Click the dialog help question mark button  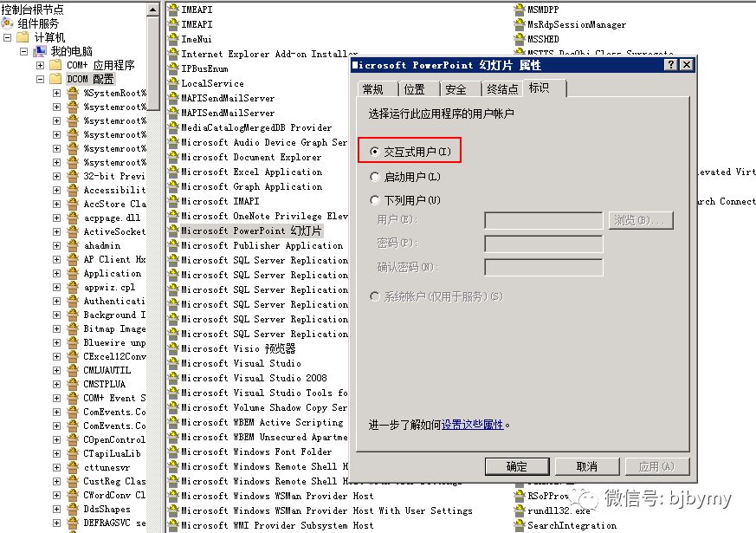(670, 65)
